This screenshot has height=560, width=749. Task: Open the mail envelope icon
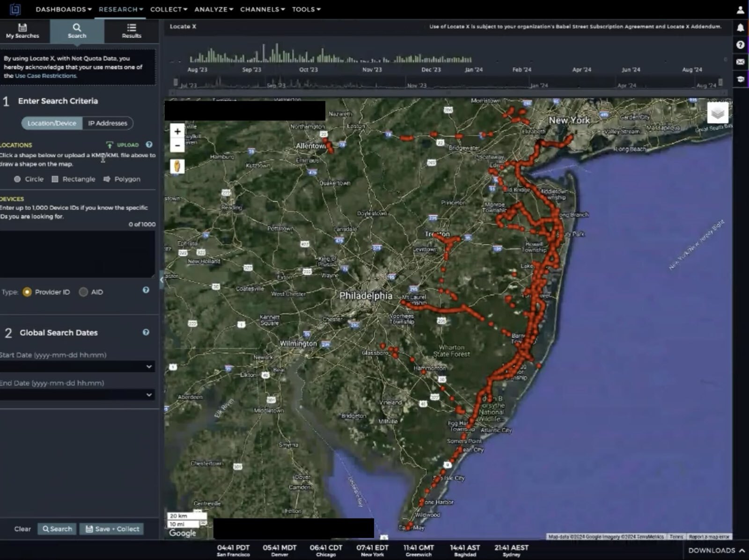click(740, 62)
